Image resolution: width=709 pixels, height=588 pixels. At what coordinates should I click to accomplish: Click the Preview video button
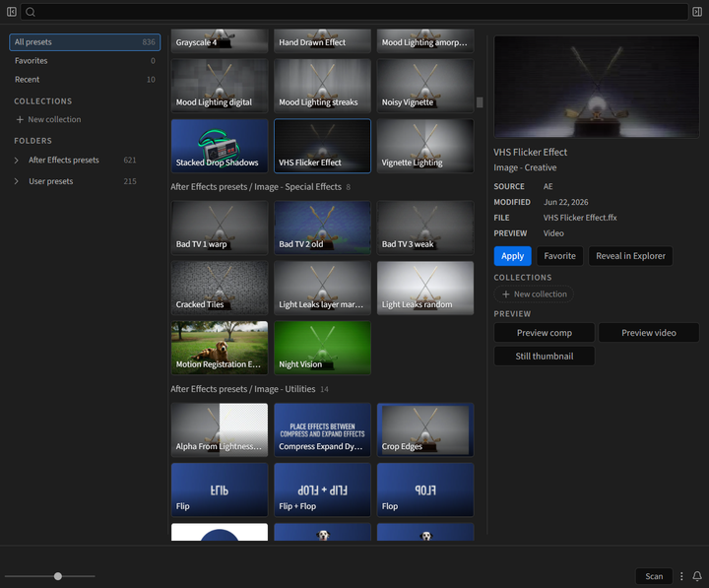[648, 333]
